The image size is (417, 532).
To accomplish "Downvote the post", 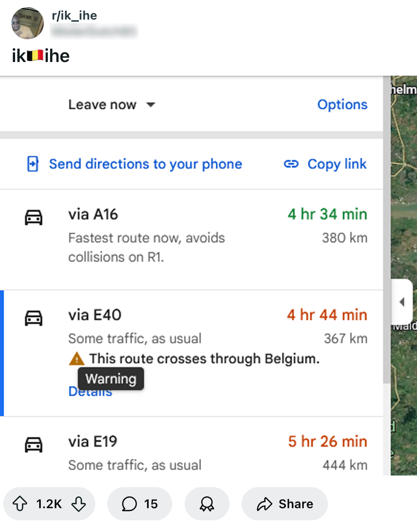I will 78,504.
